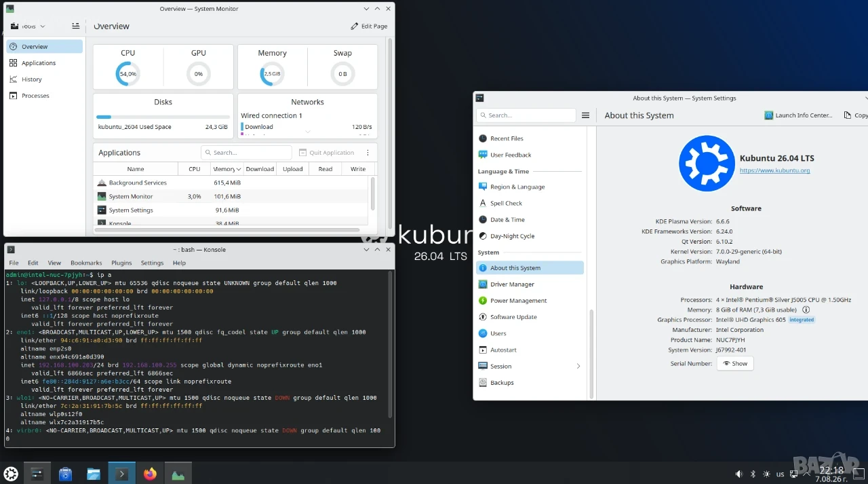The width and height of the screenshot is (868, 484).
Task: Click Edit Page in System Monitor
Action: (369, 26)
